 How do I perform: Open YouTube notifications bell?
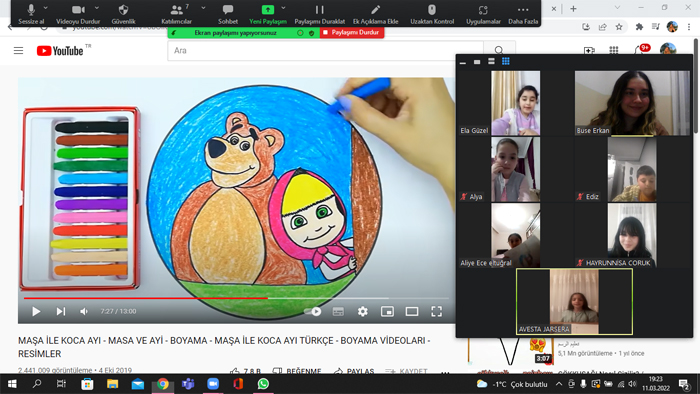(x=639, y=50)
